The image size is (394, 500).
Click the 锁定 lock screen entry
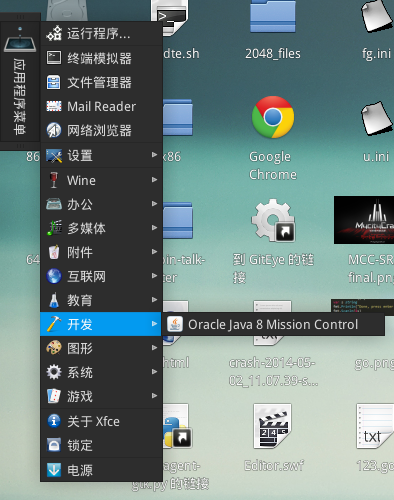click(x=101, y=445)
